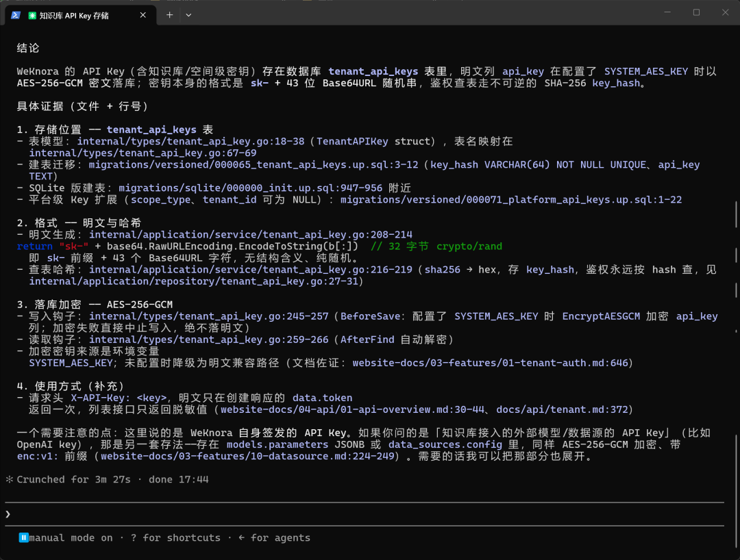Click 'sha256 → hex' text

pos(460,270)
